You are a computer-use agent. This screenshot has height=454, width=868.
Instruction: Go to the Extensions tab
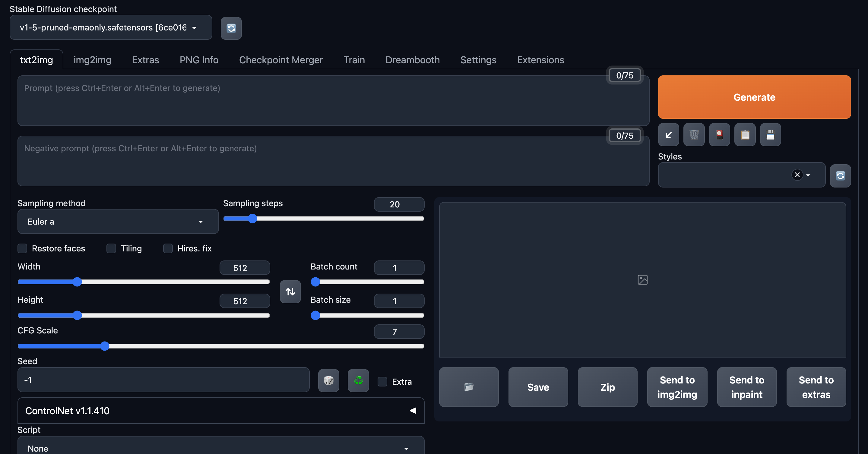(540, 60)
